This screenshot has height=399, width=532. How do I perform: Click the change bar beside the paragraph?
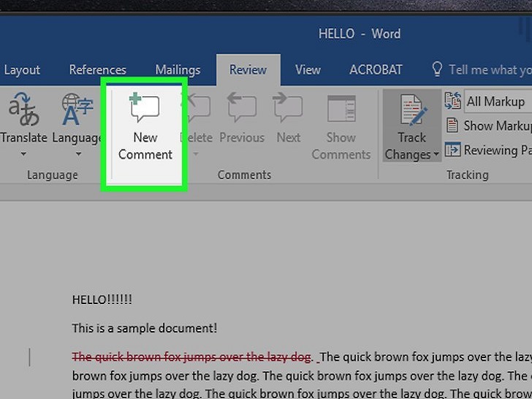click(30, 357)
